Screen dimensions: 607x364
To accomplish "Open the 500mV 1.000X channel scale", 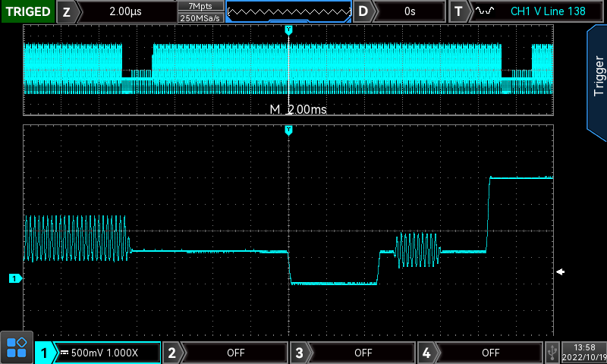I will point(106,353).
